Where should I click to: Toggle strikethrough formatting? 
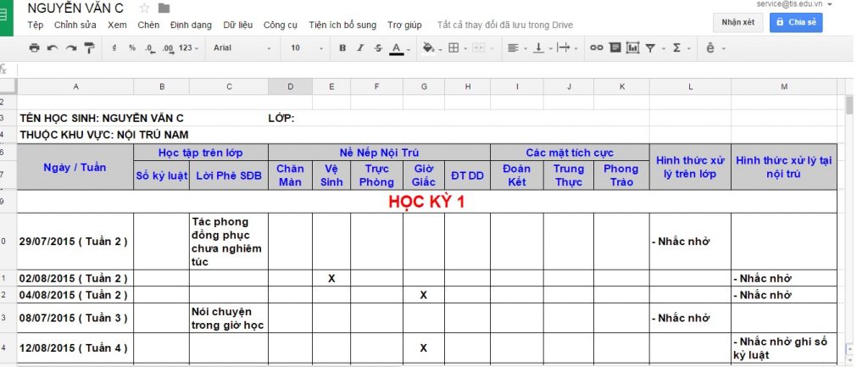pos(378,48)
